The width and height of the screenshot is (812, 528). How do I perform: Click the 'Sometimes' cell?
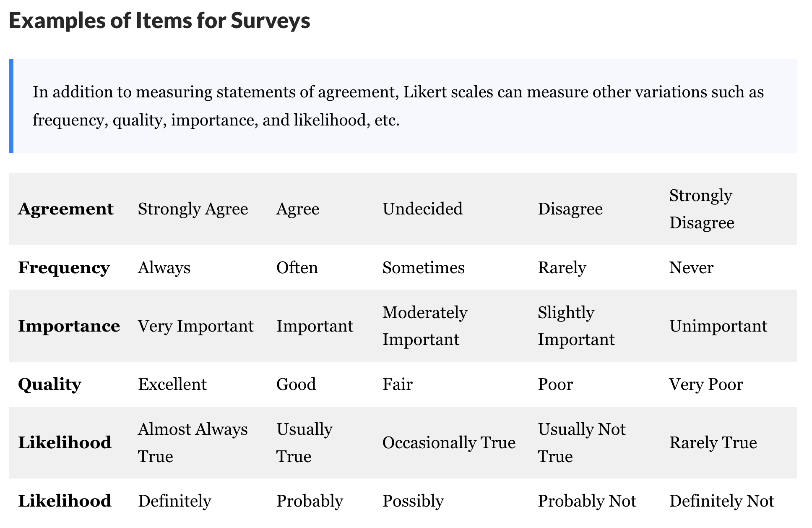[423, 268]
